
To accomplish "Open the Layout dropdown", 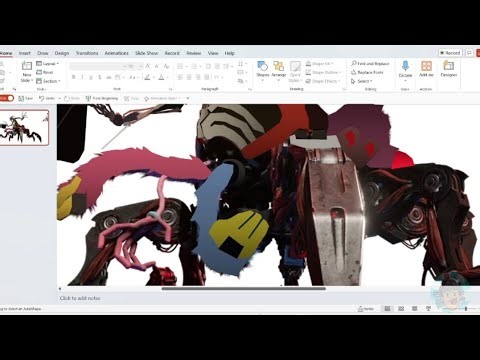I will (x=47, y=63).
